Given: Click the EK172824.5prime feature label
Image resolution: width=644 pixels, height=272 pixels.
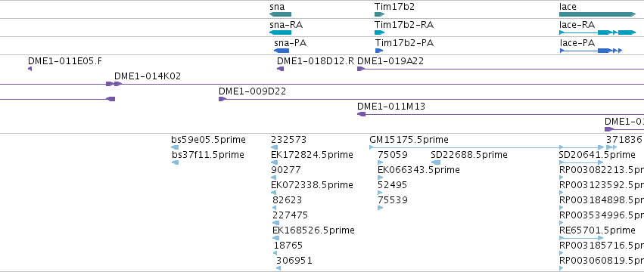Looking at the screenshot, I should [312, 155].
